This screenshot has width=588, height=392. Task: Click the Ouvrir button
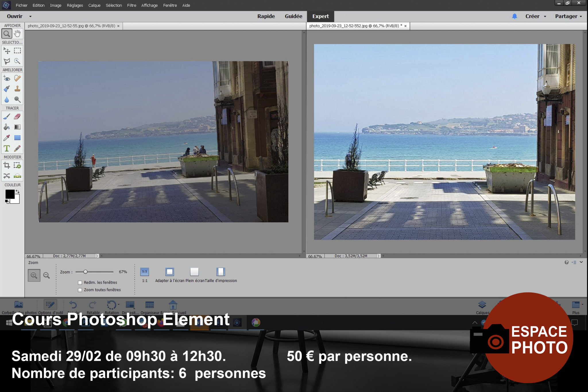click(x=15, y=16)
